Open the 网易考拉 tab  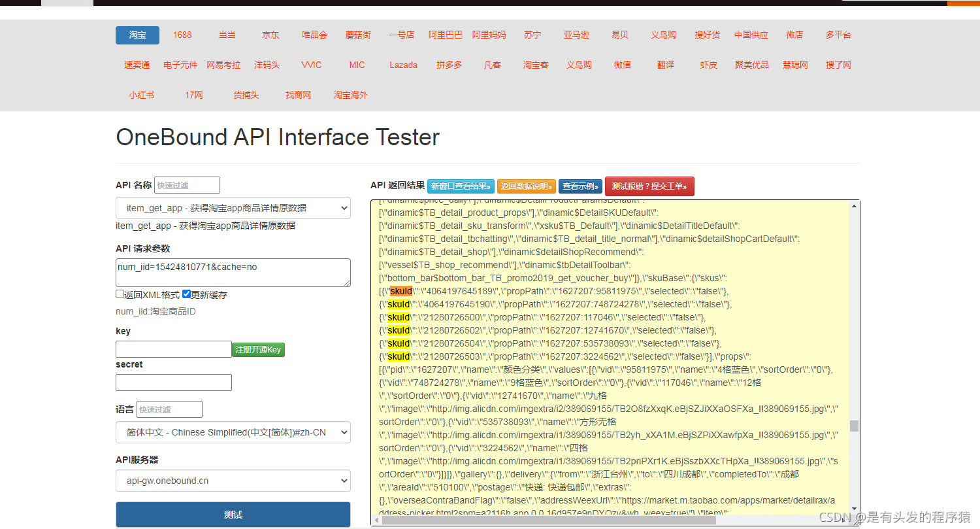coord(223,65)
